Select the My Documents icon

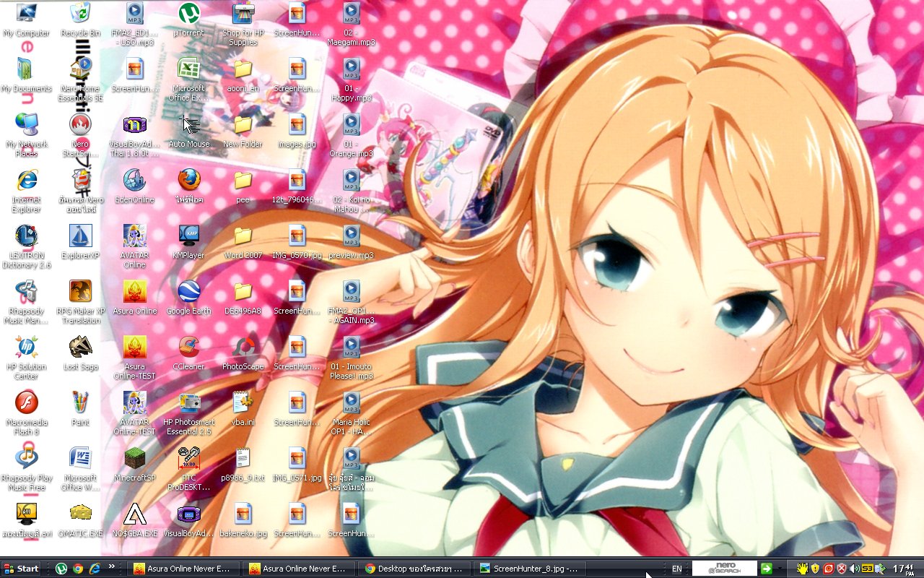[x=26, y=75]
